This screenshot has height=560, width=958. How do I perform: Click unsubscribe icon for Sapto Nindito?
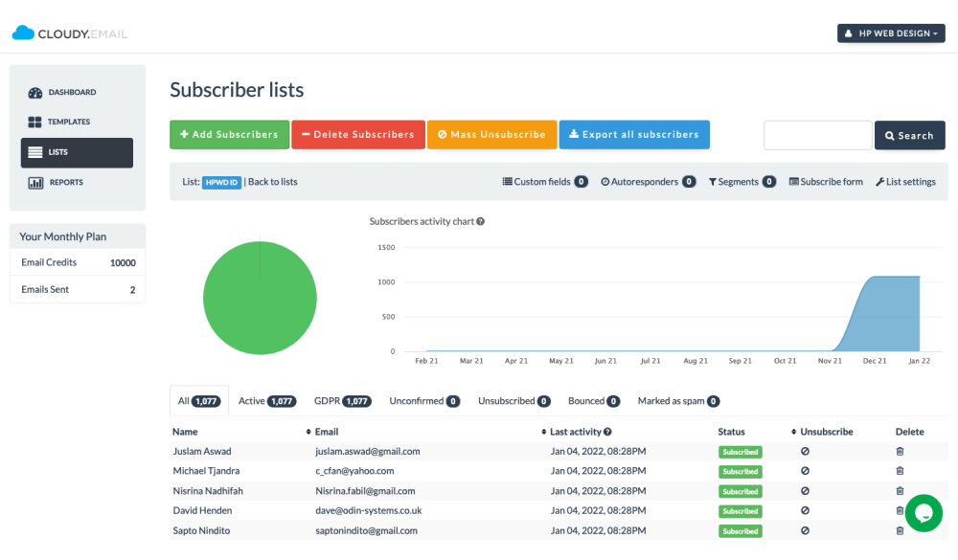(805, 530)
